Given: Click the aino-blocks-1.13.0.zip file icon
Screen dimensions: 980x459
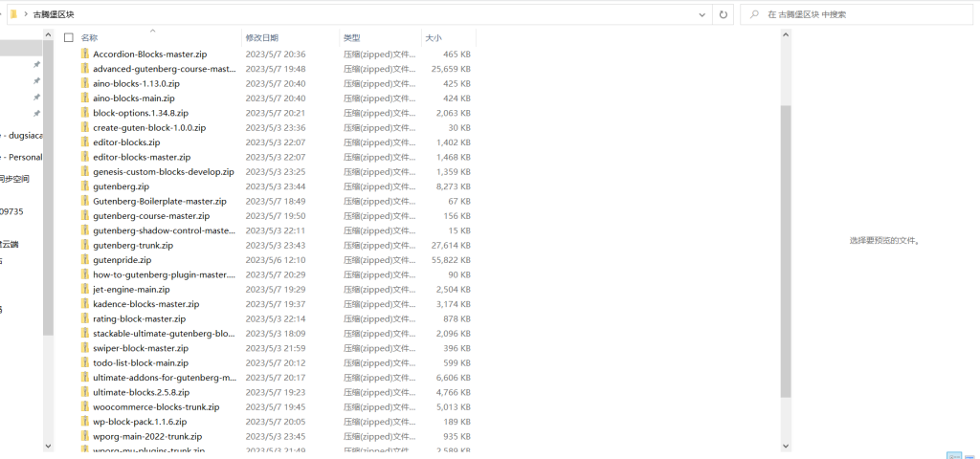Looking at the screenshot, I should click(85, 83).
